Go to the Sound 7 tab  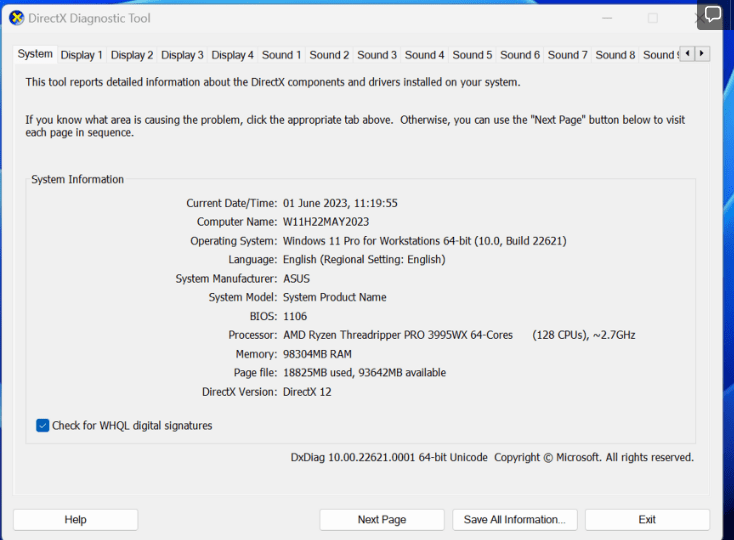(x=568, y=55)
